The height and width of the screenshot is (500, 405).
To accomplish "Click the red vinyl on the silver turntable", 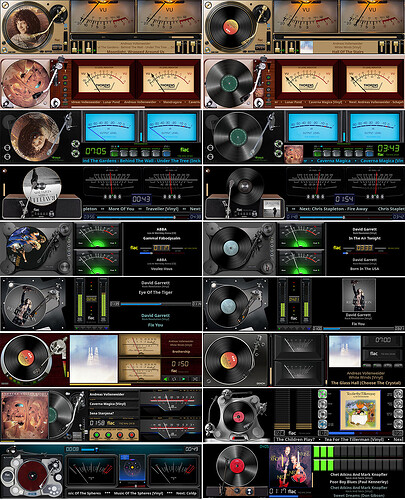I will 32,476.
